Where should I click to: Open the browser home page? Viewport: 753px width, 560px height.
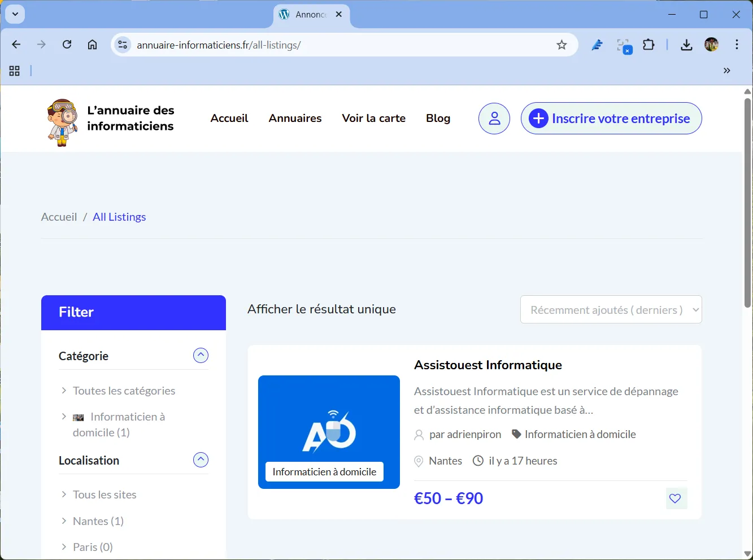[x=92, y=45]
